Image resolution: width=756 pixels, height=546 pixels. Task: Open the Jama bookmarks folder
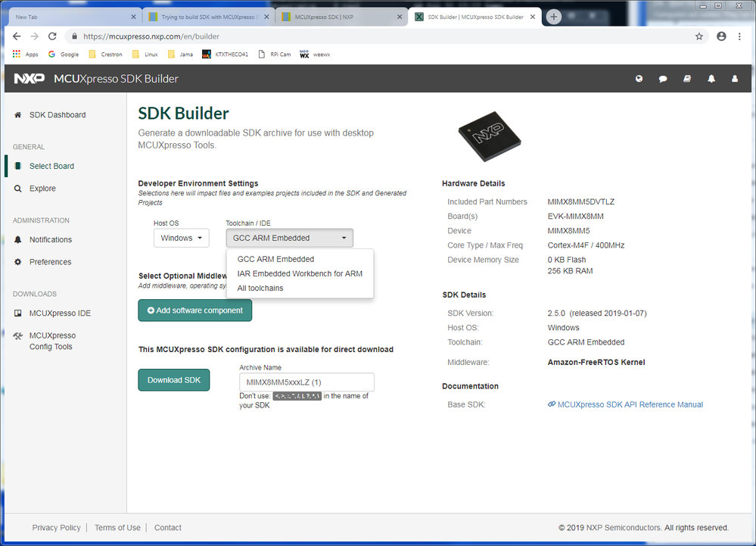coord(180,55)
